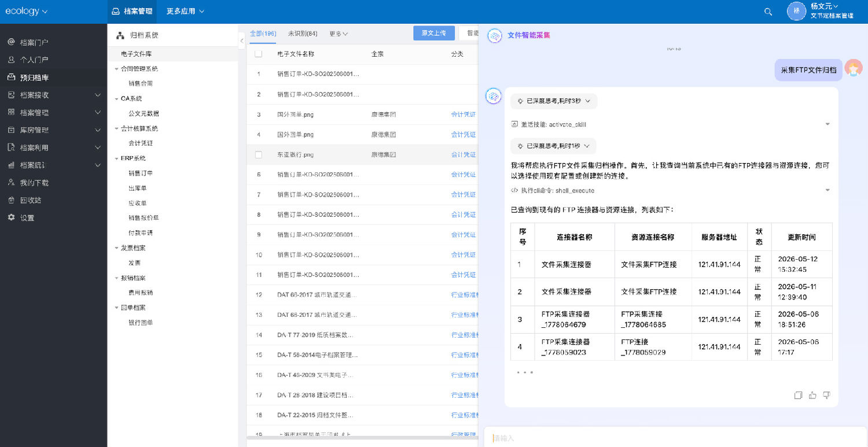This screenshot has width=868, height=447.
Task: Expand the 已深度思考,耗时3秒 section
Action: pos(554,101)
